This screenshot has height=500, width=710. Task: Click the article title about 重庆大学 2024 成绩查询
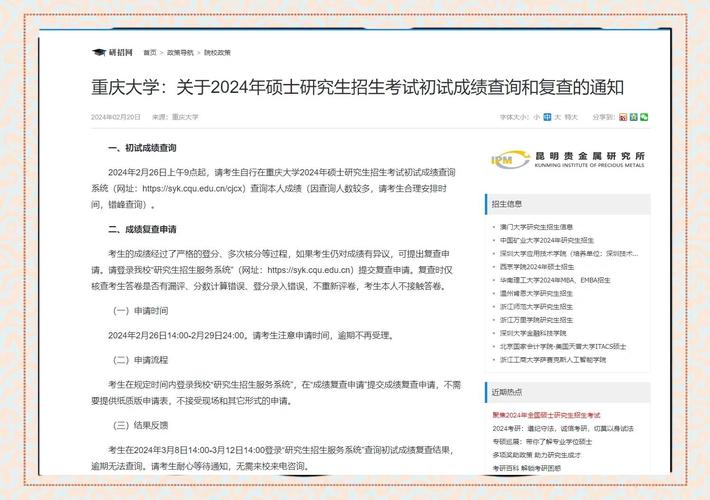[x=358, y=87]
